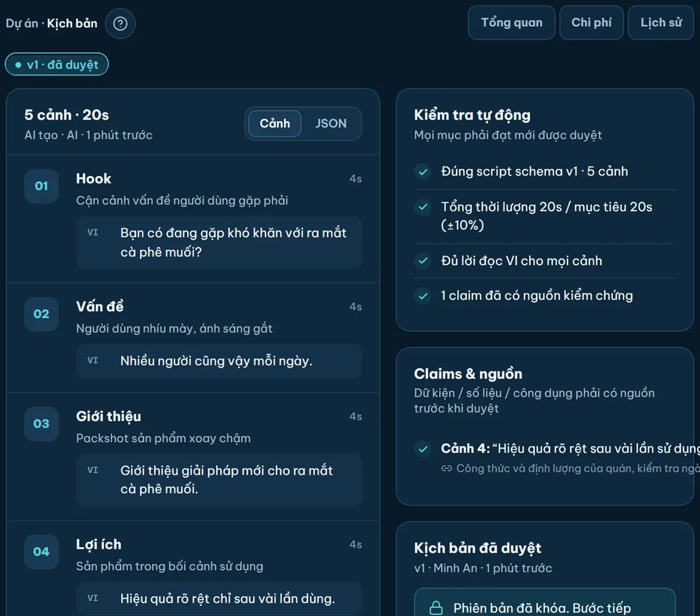
Task: Select scene number badge 03
Action: point(41,423)
